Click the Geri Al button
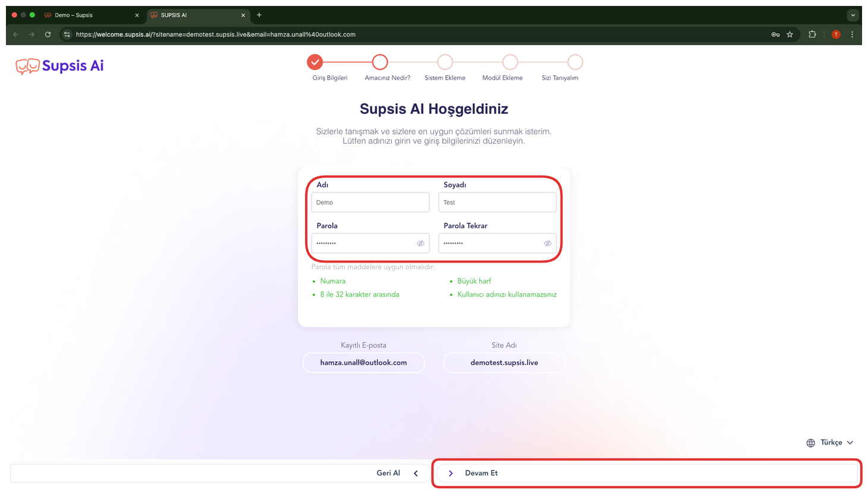 click(x=220, y=473)
